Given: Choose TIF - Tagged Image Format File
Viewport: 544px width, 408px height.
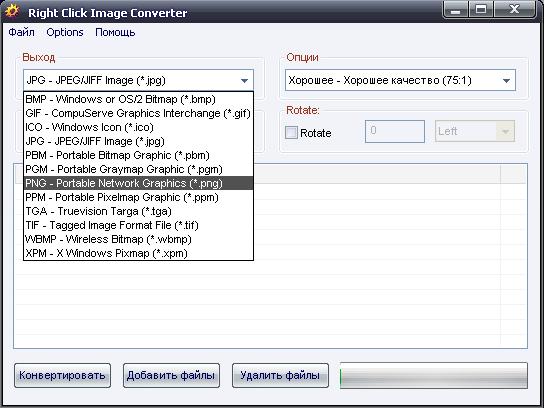Looking at the screenshot, I should click(138, 225).
